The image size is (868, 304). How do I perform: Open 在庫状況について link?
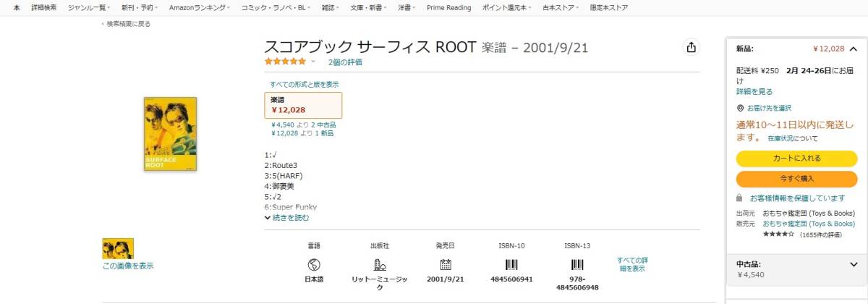click(x=793, y=138)
